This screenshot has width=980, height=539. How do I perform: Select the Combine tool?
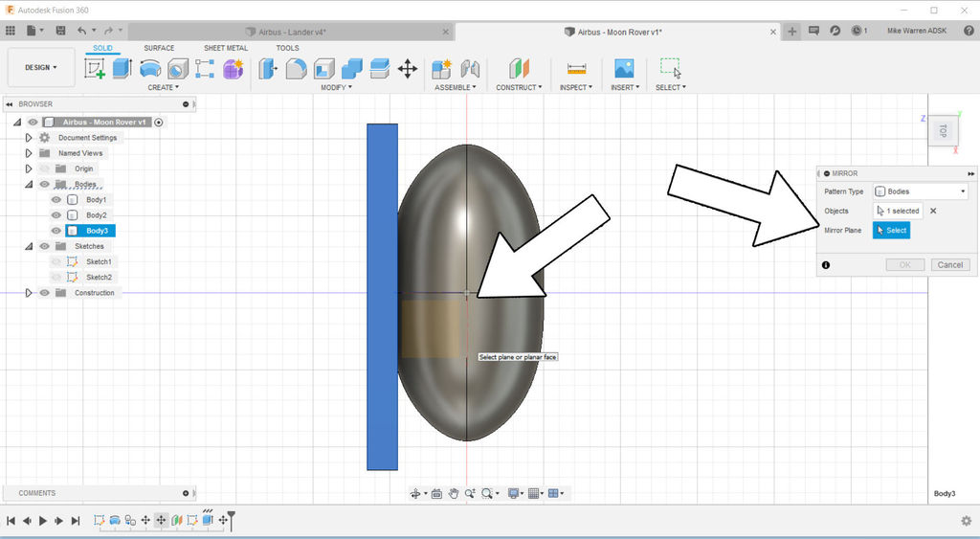[352, 69]
